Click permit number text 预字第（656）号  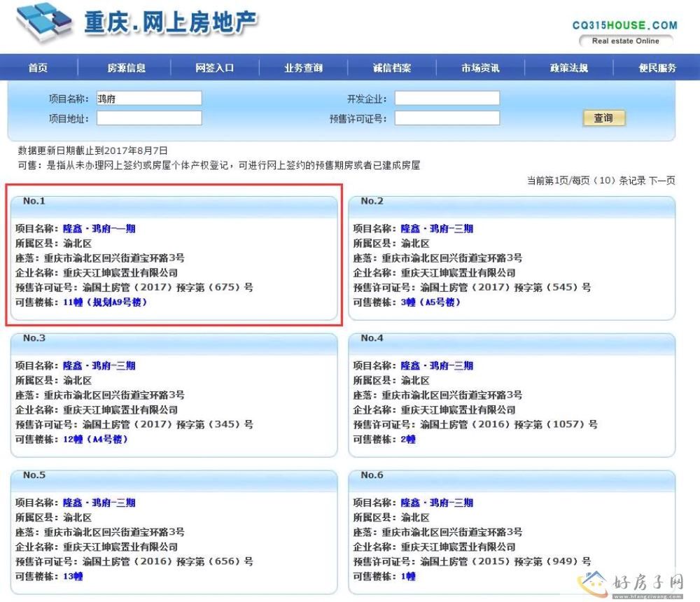[215, 562]
